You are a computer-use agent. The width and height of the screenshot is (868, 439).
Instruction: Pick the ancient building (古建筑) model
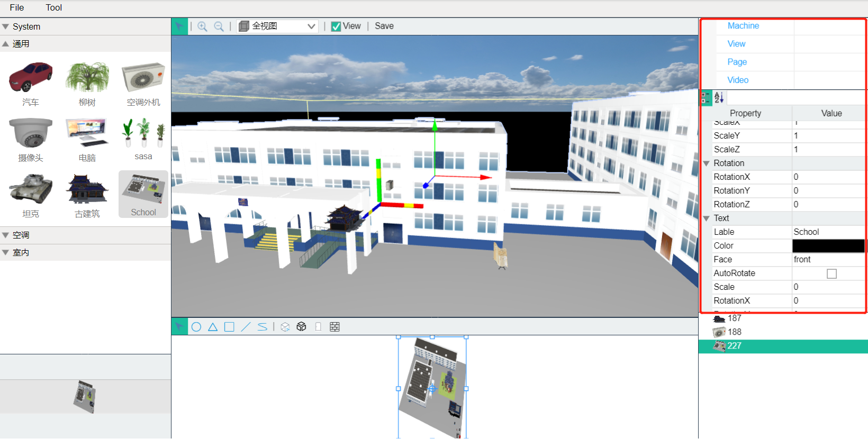[87, 195]
